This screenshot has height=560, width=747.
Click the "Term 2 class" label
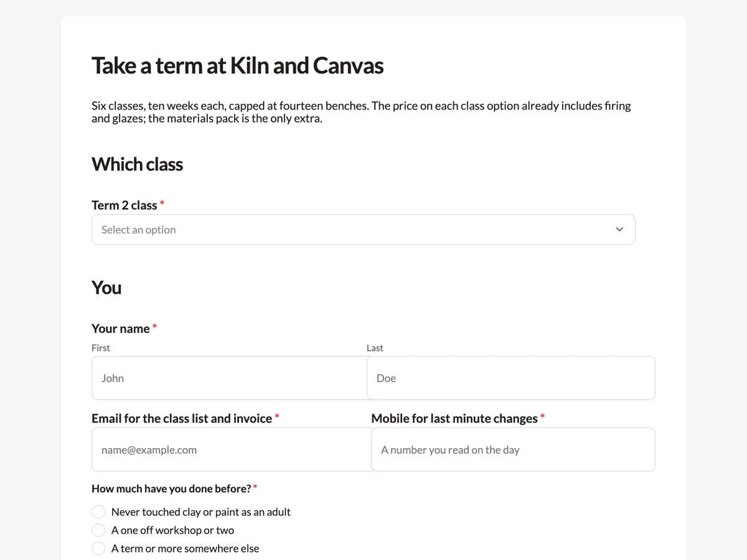[125, 205]
